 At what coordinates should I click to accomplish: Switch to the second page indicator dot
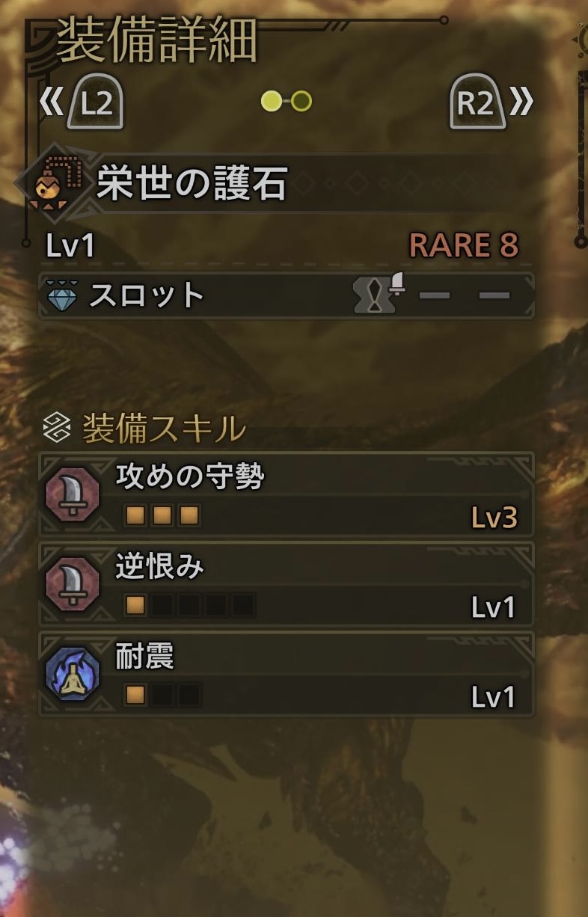[301, 101]
